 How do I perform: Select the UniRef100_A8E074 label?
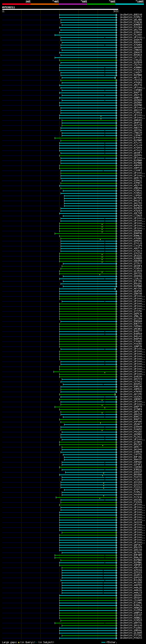[x=131, y=128]
